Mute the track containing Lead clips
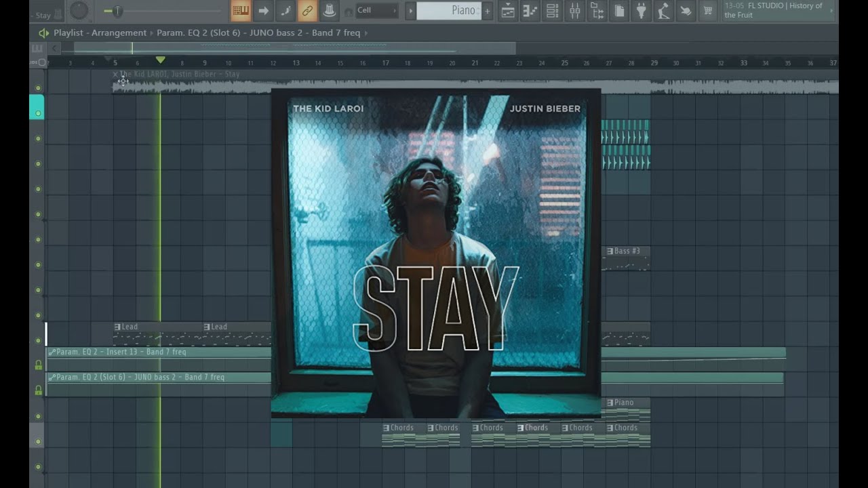 coord(38,340)
